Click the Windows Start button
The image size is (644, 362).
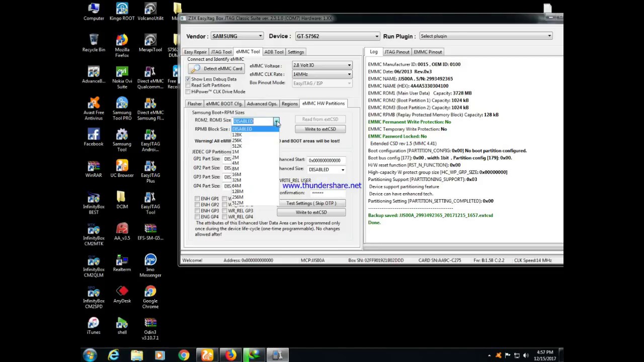tap(90, 355)
